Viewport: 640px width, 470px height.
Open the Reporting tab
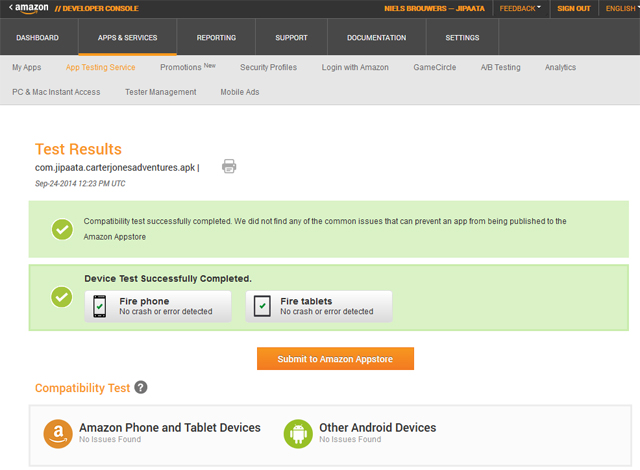216,38
